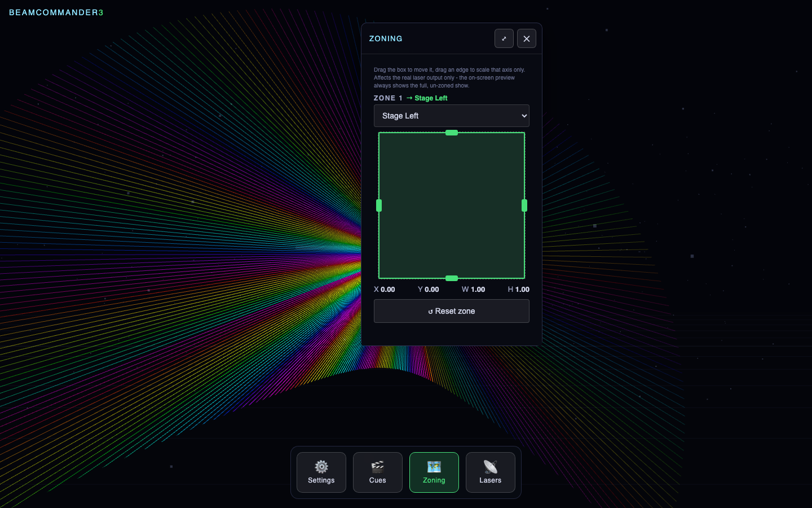
Task: Close the Zoning panel
Action: point(527,38)
